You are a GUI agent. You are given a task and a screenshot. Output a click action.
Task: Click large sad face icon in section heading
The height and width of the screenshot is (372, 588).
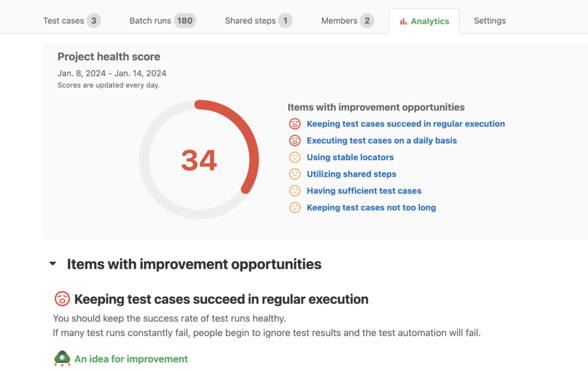62,299
